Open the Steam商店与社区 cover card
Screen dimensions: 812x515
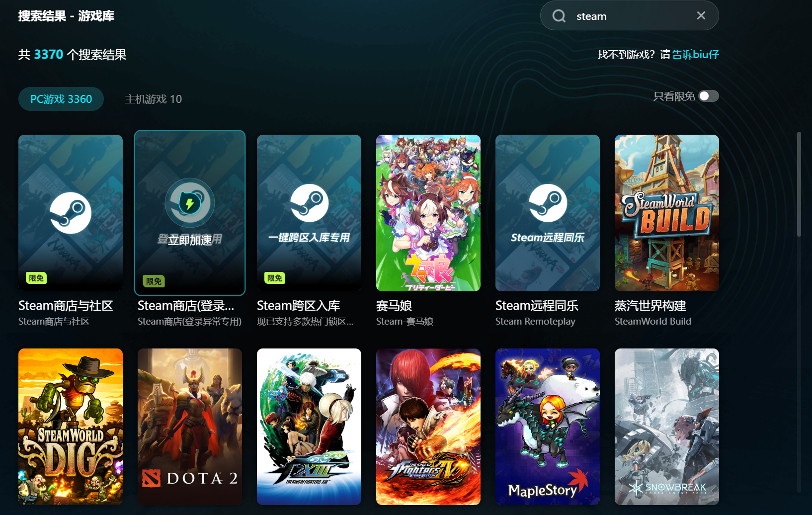(71, 213)
